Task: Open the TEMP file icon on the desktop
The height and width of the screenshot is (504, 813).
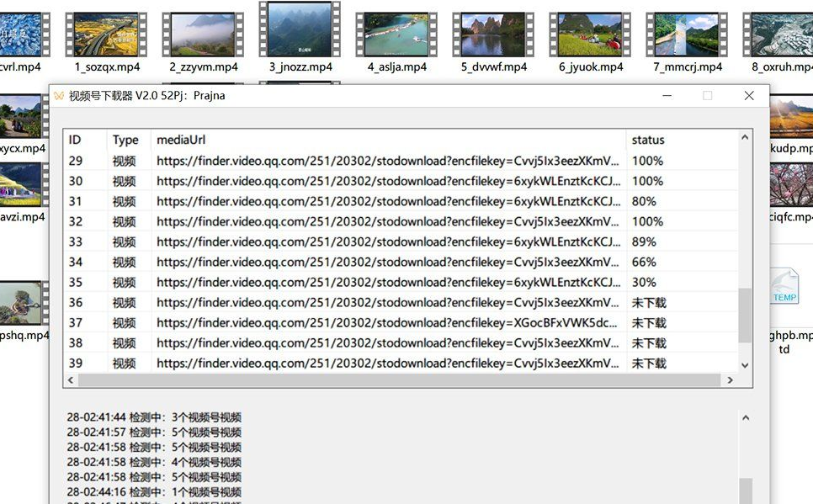Action: [784, 289]
